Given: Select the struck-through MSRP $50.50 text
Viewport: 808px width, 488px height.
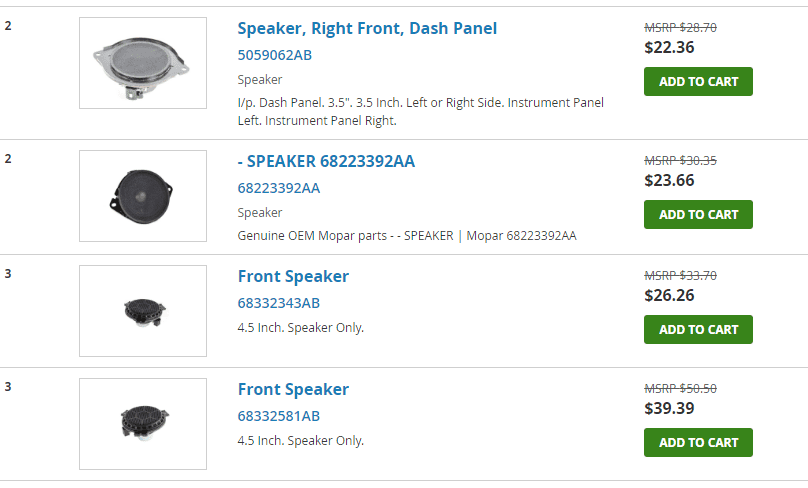Looking at the screenshot, I should (680, 389).
